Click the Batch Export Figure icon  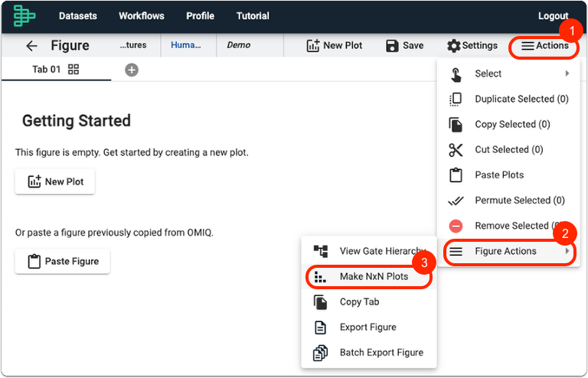320,353
